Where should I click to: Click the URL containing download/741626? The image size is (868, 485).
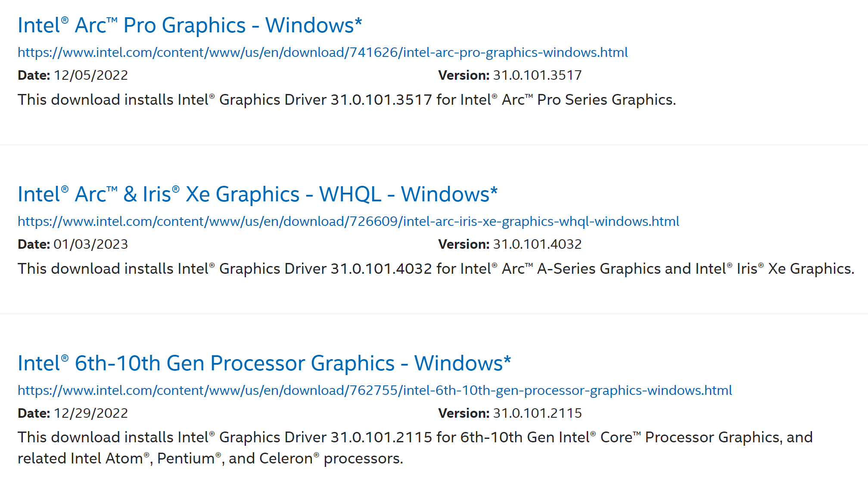pos(322,53)
